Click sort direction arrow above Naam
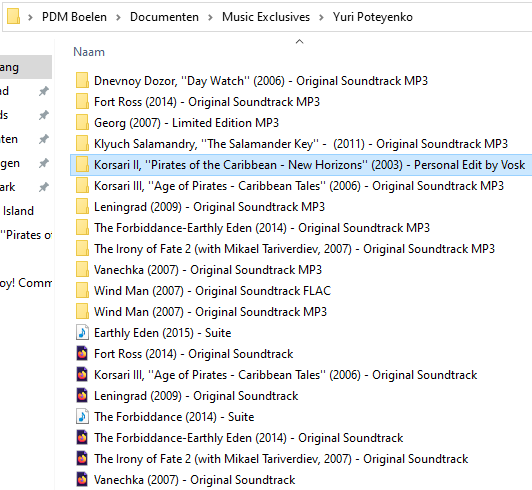Screen dimensions: 532x490 pyautogui.click(x=299, y=41)
